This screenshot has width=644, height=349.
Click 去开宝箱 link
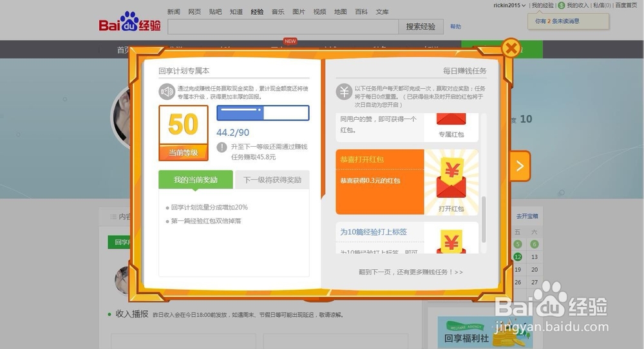click(x=527, y=216)
